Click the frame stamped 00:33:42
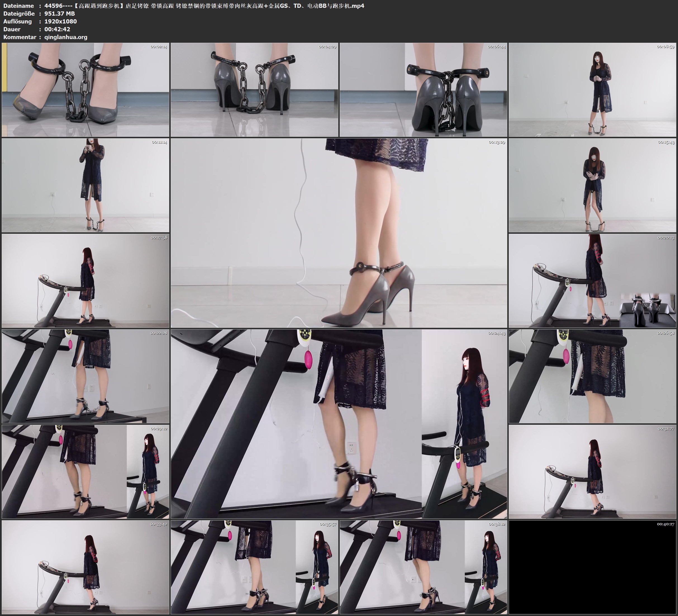 pos(85,567)
